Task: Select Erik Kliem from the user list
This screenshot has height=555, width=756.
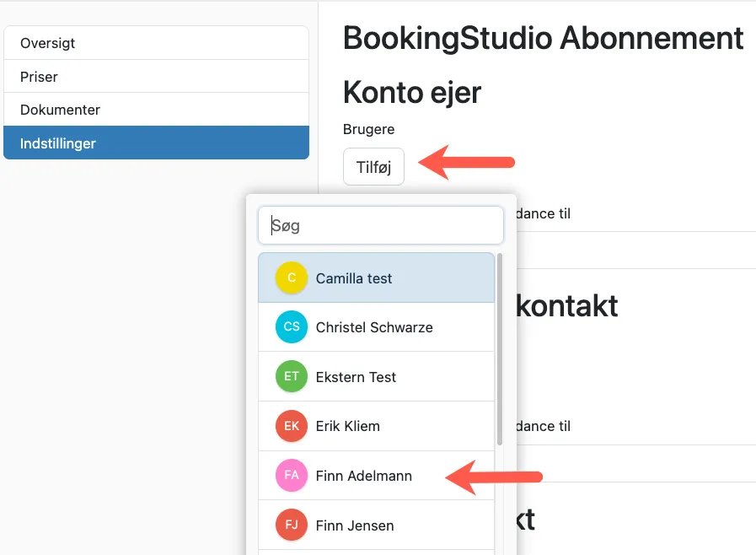Action: (x=348, y=426)
